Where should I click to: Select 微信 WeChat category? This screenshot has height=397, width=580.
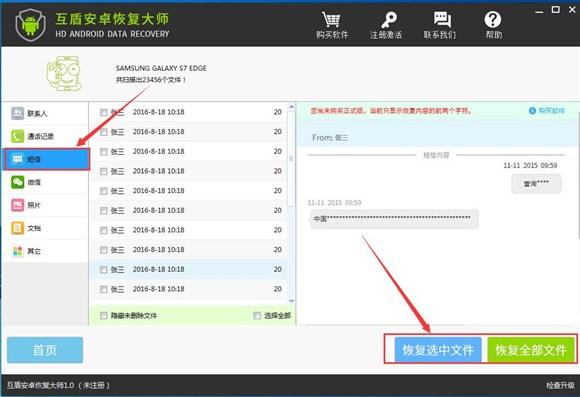point(45,182)
